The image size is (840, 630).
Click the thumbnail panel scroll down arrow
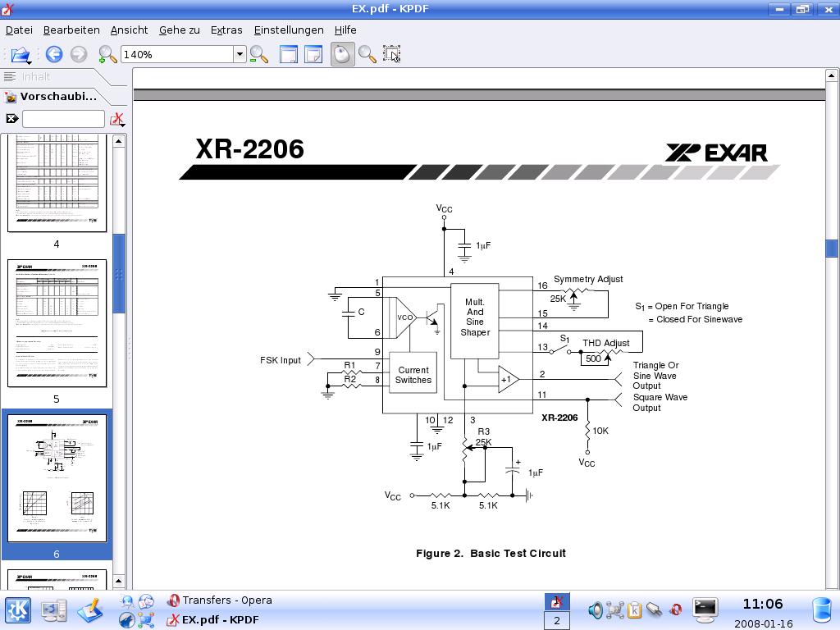[119, 581]
